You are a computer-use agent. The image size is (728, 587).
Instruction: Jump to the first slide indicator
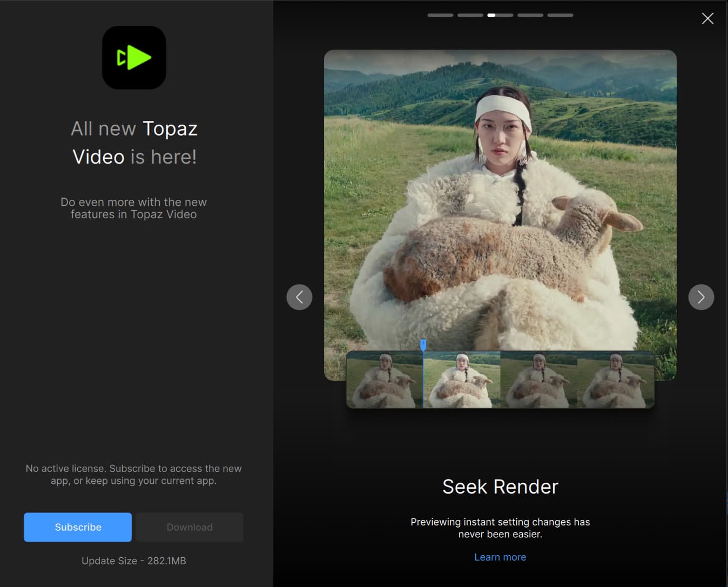tap(440, 15)
